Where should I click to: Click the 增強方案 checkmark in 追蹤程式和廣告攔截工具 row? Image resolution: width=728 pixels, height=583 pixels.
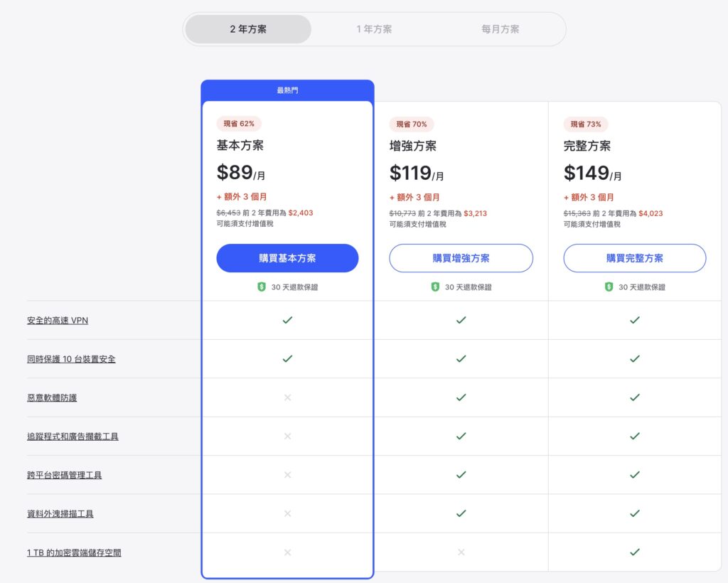[x=461, y=436]
